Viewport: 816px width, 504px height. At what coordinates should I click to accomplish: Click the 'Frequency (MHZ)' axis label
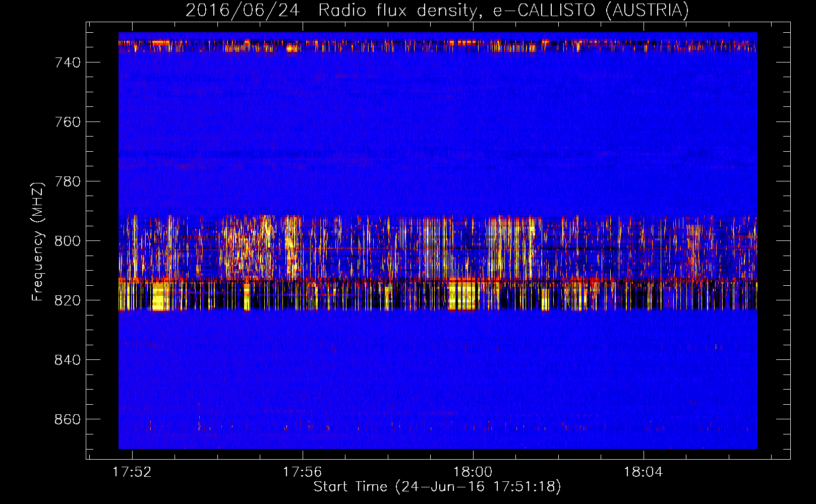tap(37, 241)
